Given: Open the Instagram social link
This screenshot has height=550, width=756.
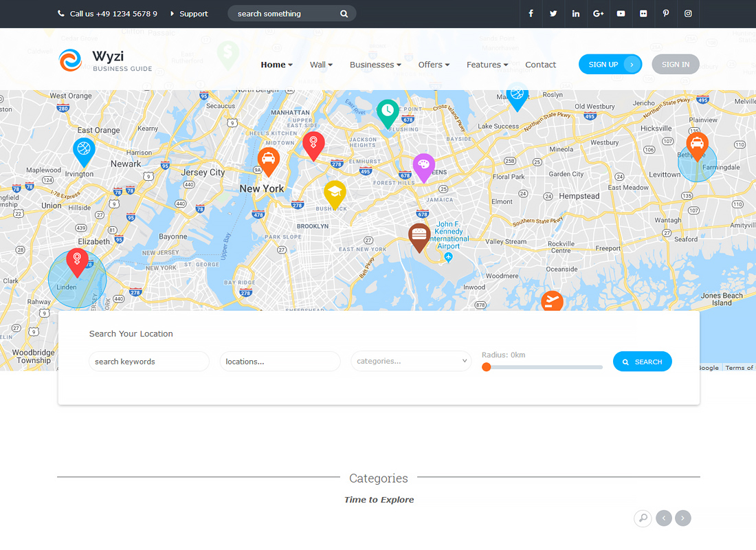Looking at the screenshot, I should point(688,14).
